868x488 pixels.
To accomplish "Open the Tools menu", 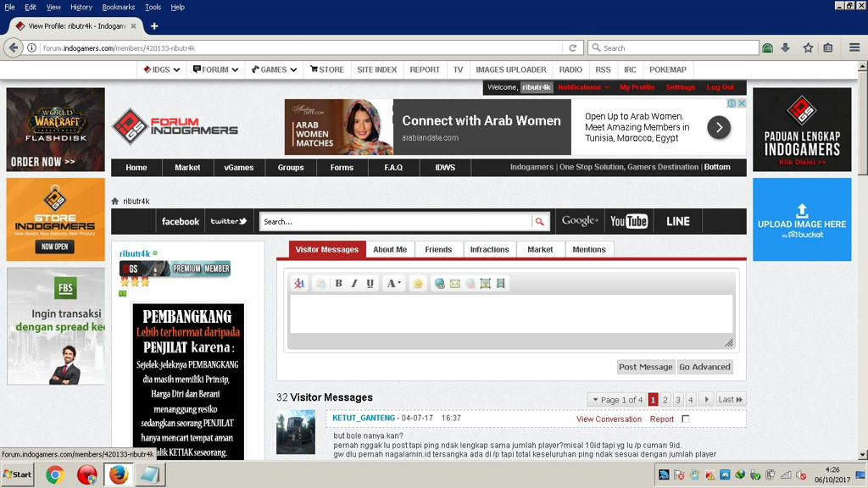I will coord(153,7).
